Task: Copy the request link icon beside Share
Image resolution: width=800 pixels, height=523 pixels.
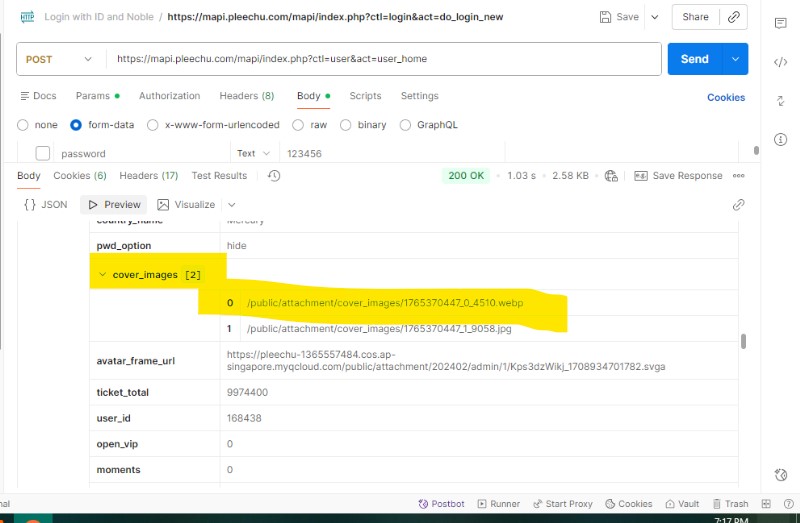Action: 734,17
